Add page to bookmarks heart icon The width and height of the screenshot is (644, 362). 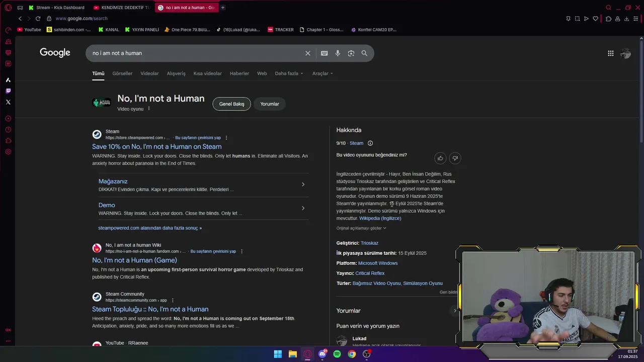tap(596, 19)
